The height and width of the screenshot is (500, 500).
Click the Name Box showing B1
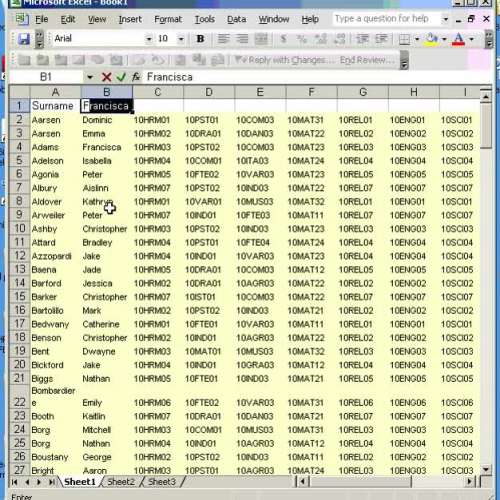tap(46, 77)
